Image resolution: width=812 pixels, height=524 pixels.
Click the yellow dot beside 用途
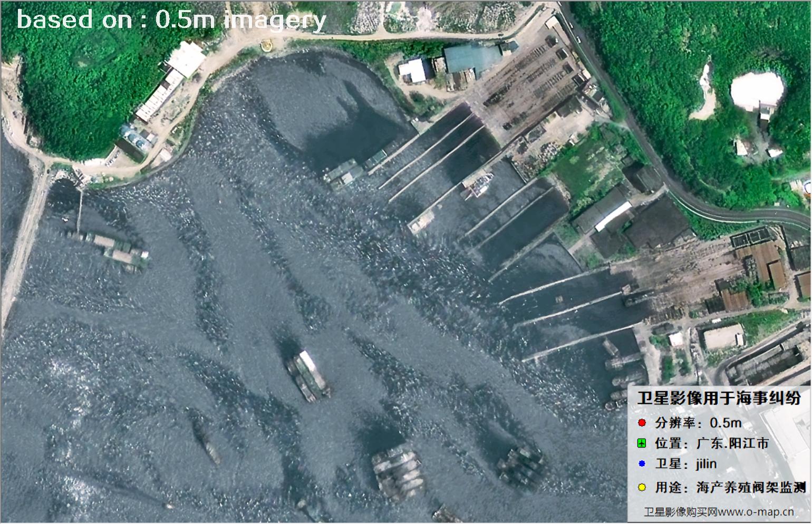[642, 487]
